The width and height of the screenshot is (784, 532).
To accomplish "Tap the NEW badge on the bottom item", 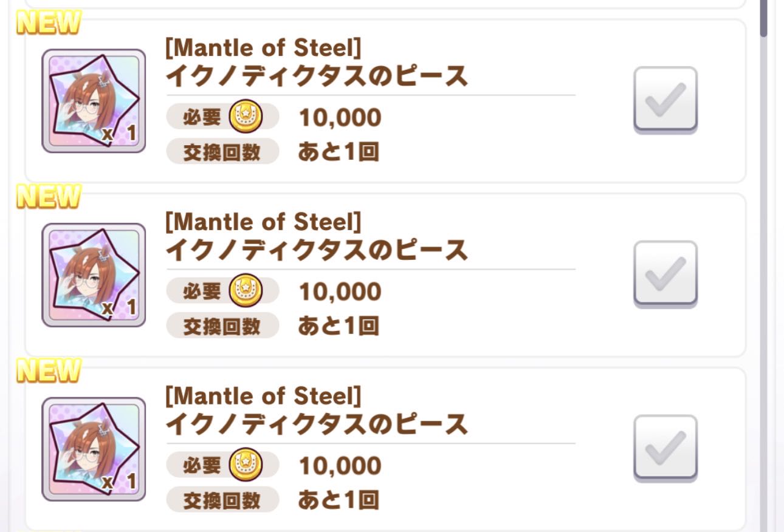I will 49,371.
